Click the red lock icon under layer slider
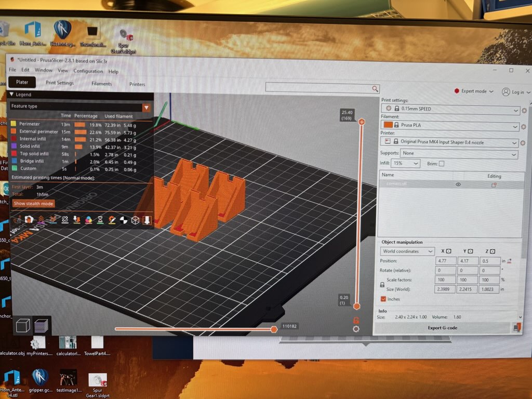The image size is (532, 399). click(356, 320)
